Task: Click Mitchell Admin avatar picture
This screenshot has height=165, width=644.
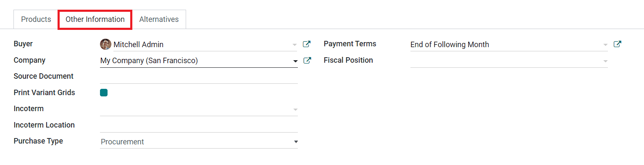Action: click(x=105, y=44)
